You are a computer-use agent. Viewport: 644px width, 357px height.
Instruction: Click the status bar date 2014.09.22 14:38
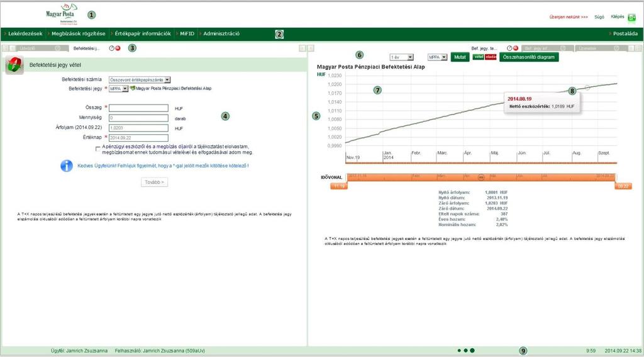click(x=623, y=351)
